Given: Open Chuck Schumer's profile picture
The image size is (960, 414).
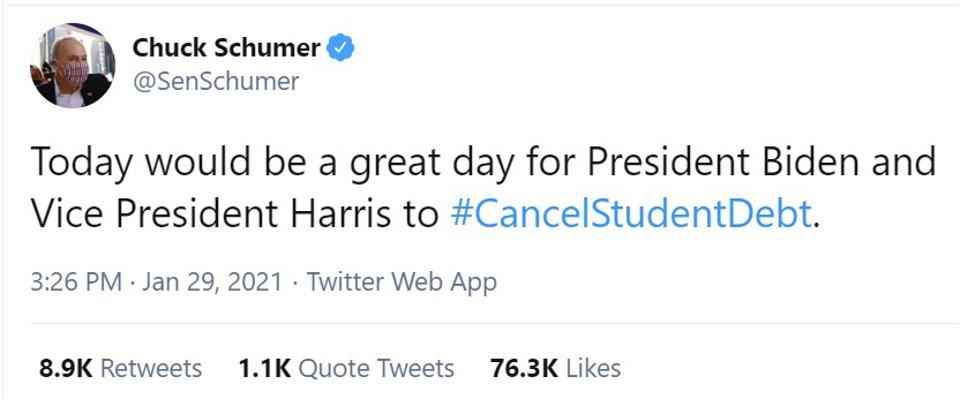Looking at the screenshot, I should click(72, 66).
